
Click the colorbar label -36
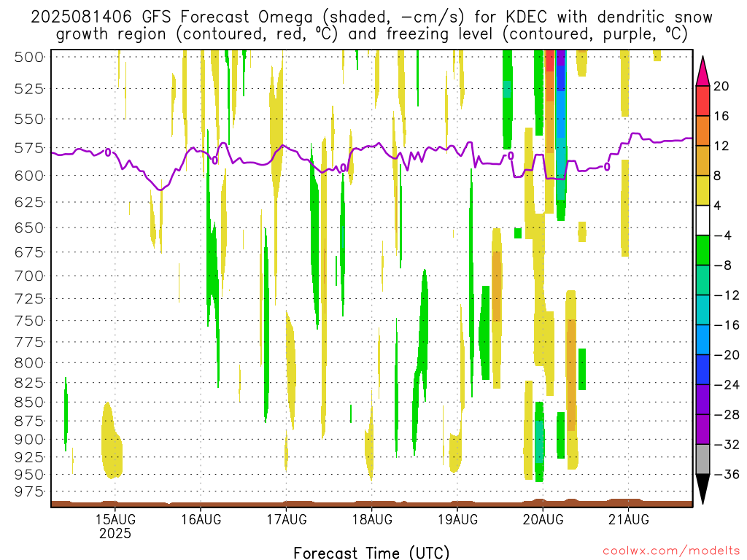[727, 474]
